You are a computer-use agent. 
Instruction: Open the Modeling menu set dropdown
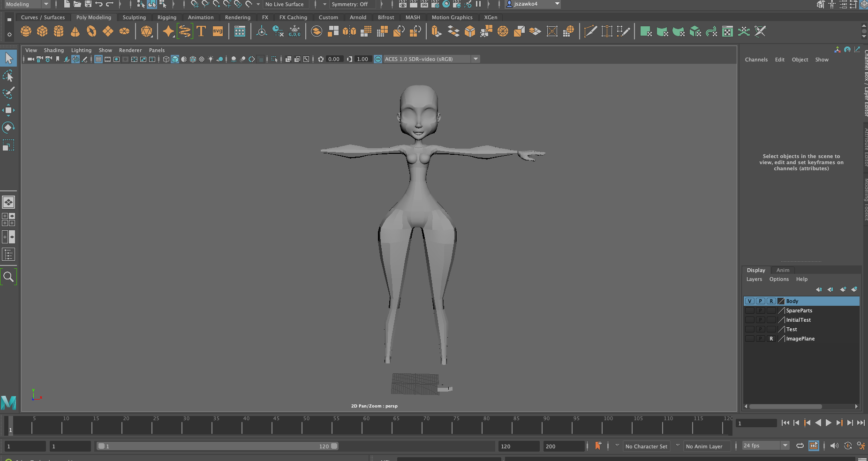click(27, 4)
